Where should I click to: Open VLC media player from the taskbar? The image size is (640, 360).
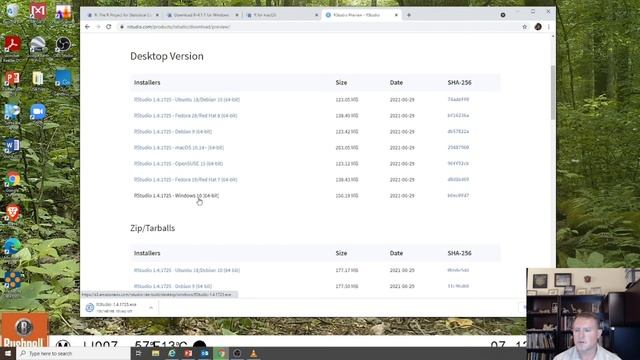click(x=253, y=353)
